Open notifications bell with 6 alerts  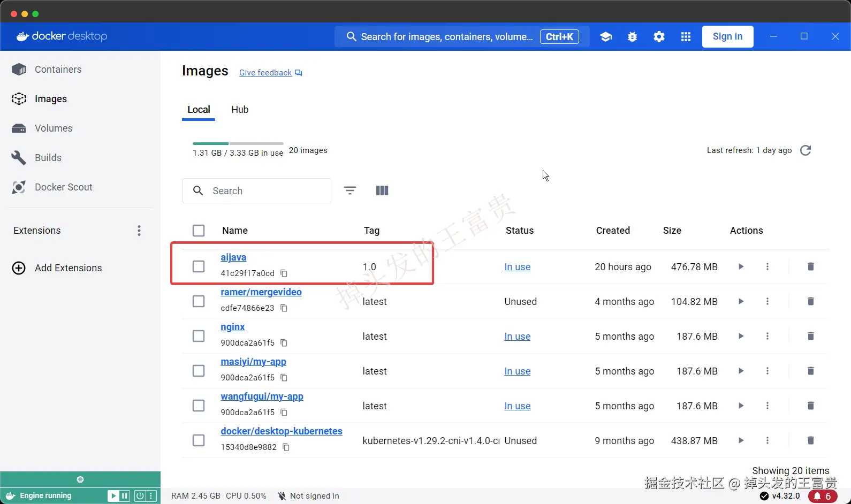(x=823, y=496)
